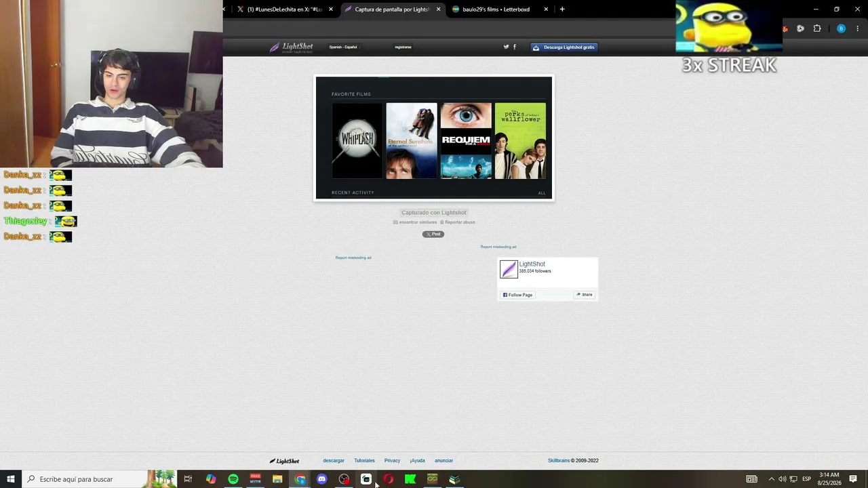Click the Facebook Follow Page button
The image size is (868, 488).
[517, 295]
